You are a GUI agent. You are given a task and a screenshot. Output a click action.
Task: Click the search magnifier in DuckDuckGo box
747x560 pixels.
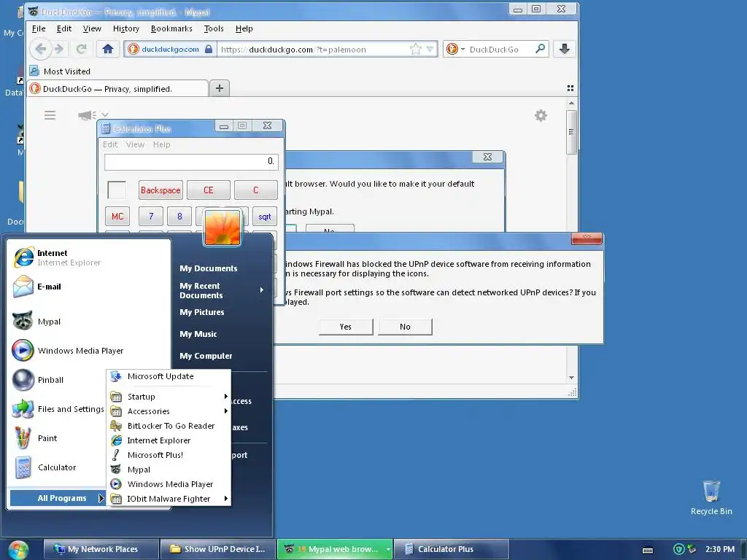tap(540, 49)
